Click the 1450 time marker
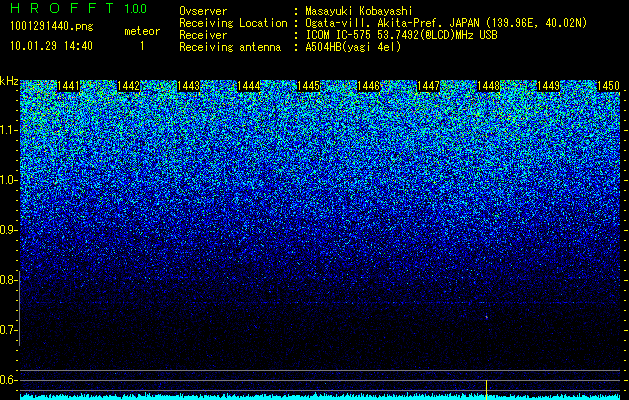Screen dimensions: 629x400 tap(608, 86)
